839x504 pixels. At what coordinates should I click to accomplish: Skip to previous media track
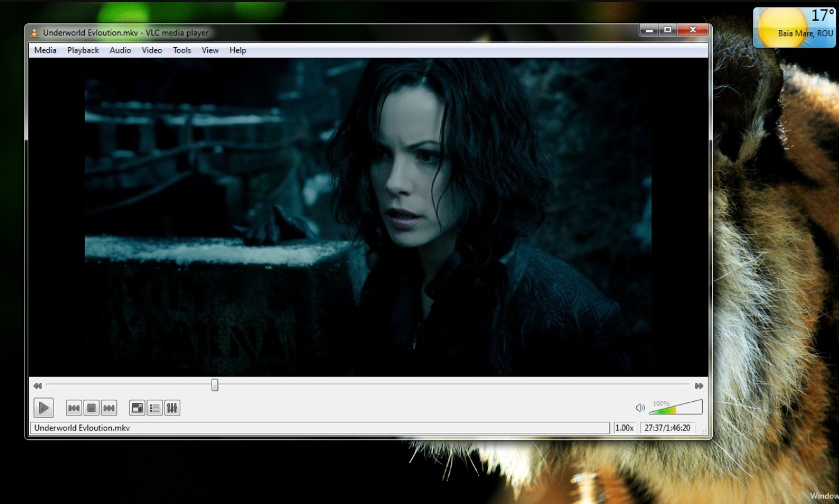(73, 409)
